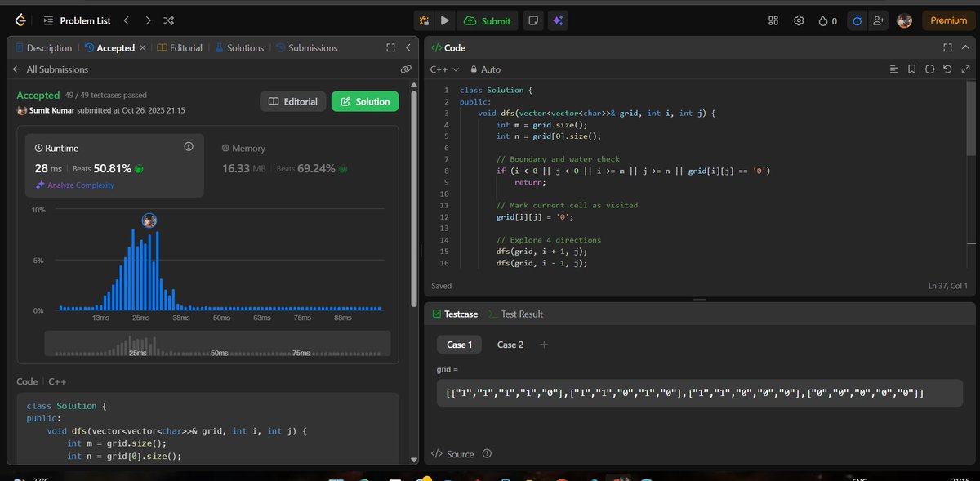Screen dimensions: 980x481
Task: Click the invite user icon
Action: pos(878,20)
